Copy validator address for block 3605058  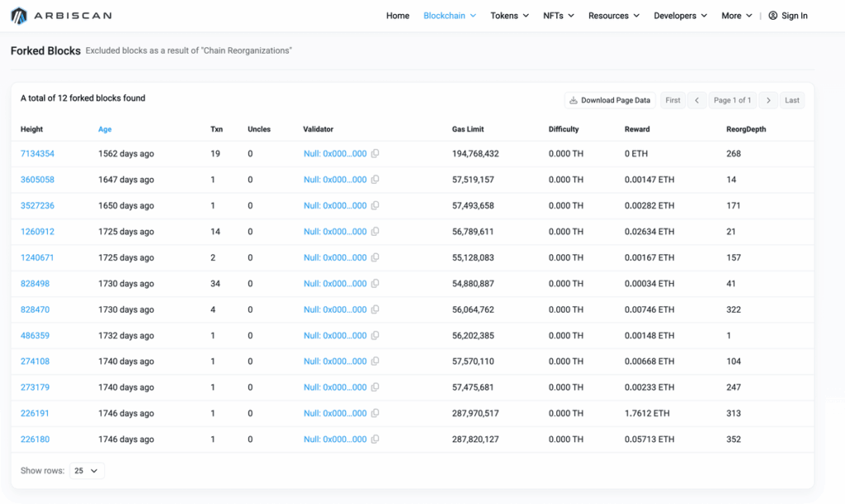coord(375,179)
